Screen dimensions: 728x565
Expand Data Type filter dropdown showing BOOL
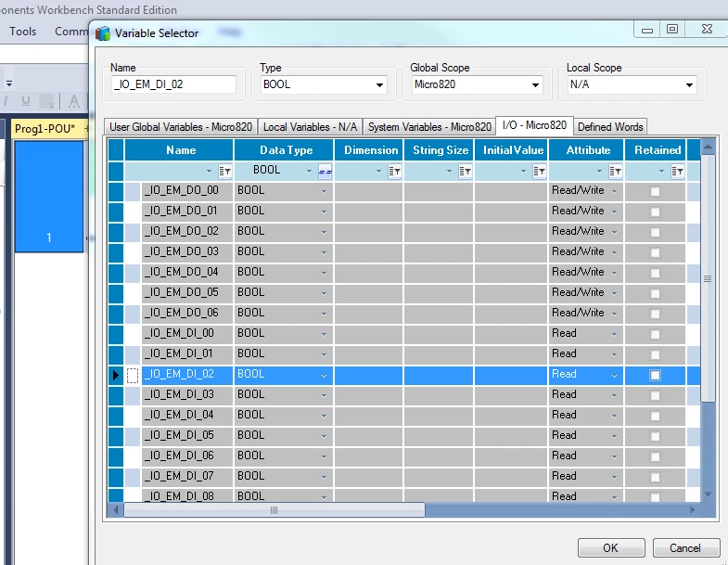309,171
